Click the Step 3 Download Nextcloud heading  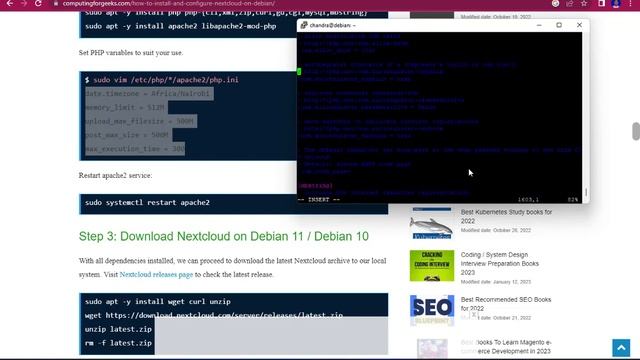click(224, 236)
